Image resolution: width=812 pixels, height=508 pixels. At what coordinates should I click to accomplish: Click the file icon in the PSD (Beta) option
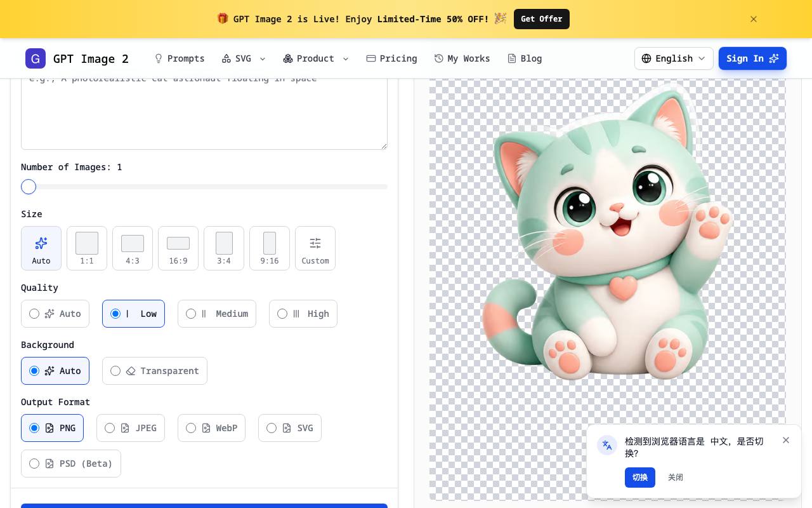point(49,464)
